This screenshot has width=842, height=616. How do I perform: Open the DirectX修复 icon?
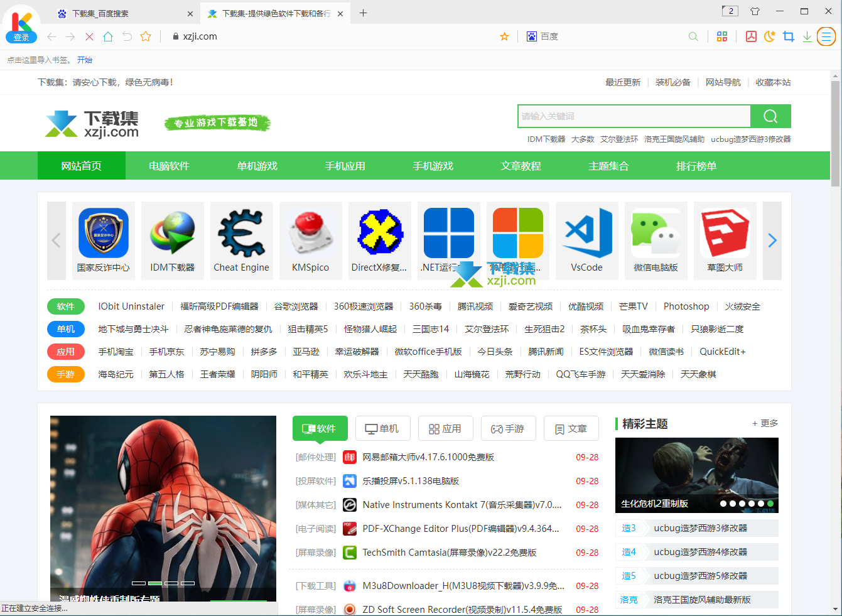coord(380,233)
